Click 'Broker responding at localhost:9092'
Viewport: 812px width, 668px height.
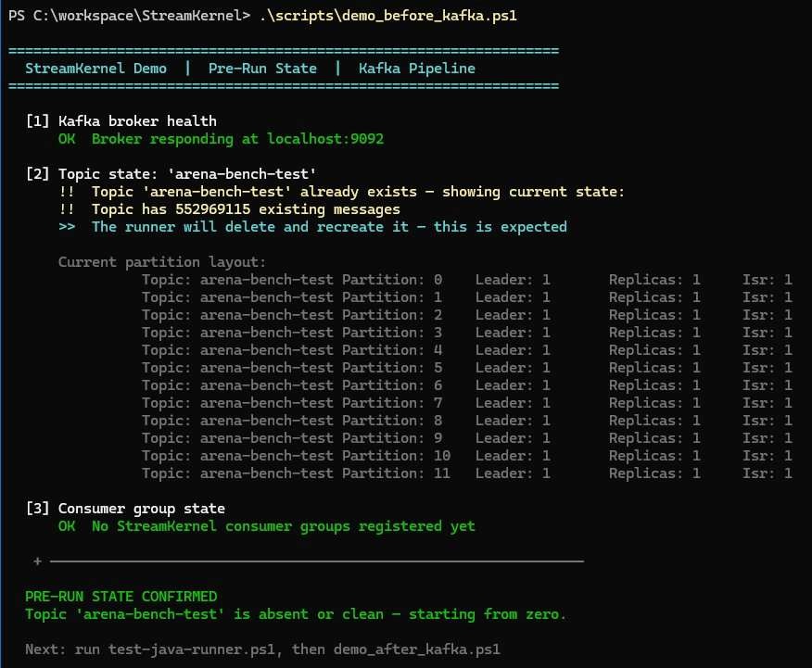click(237, 139)
